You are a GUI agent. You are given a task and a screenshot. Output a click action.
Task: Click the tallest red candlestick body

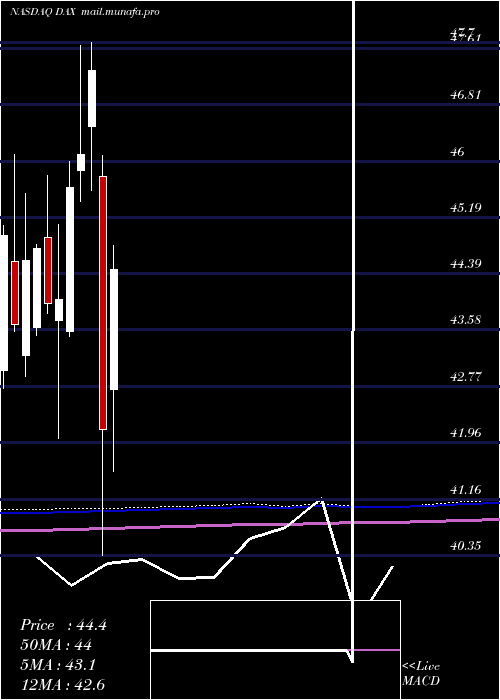103,303
